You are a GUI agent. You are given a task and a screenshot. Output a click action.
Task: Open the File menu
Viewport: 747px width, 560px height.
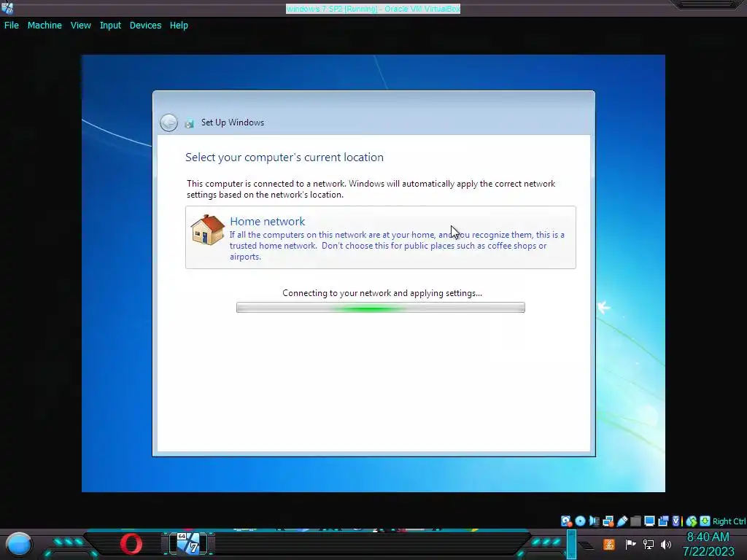(12, 26)
